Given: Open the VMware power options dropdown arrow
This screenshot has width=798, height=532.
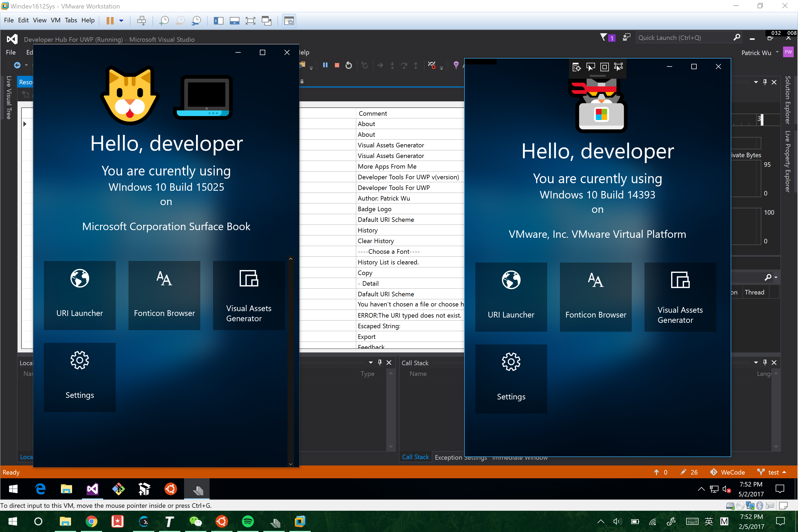Looking at the screenshot, I should (121, 21).
